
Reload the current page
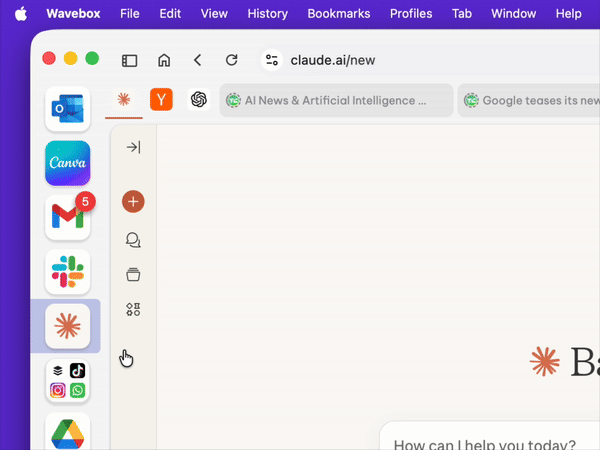pyautogui.click(x=231, y=60)
